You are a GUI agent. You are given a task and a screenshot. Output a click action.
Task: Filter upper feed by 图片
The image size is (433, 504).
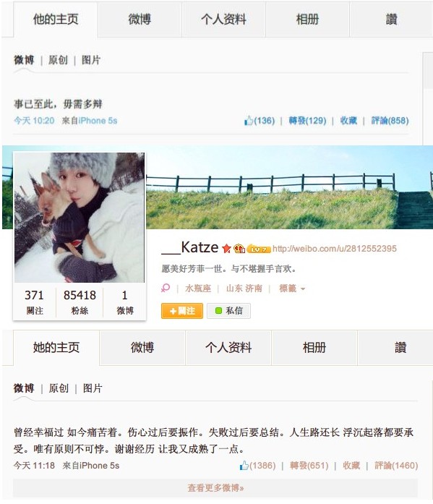pos(91,60)
